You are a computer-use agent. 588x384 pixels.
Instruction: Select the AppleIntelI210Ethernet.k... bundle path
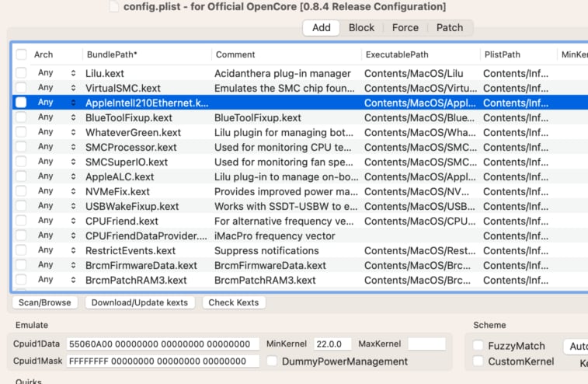tap(147, 103)
